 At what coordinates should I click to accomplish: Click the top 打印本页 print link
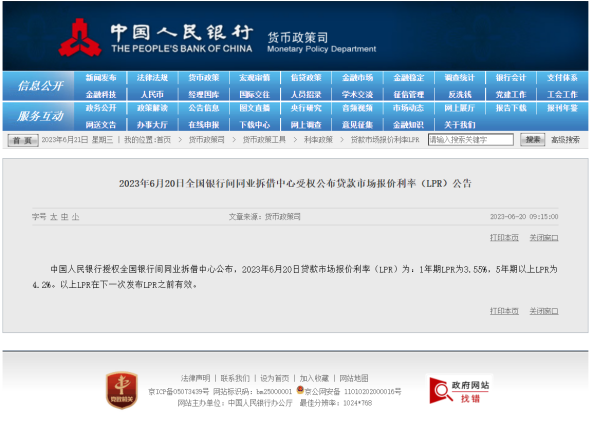(x=504, y=238)
